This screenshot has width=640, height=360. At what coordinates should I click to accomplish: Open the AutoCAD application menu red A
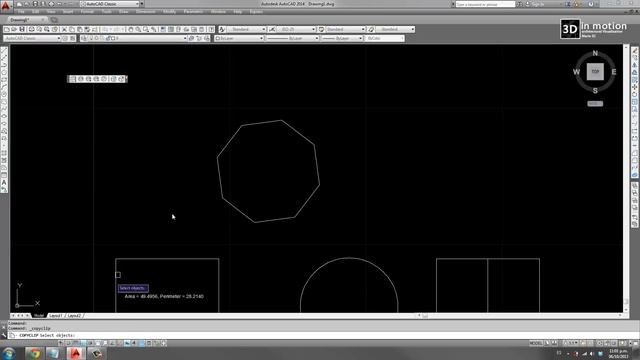pyautogui.click(x=5, y=6)
